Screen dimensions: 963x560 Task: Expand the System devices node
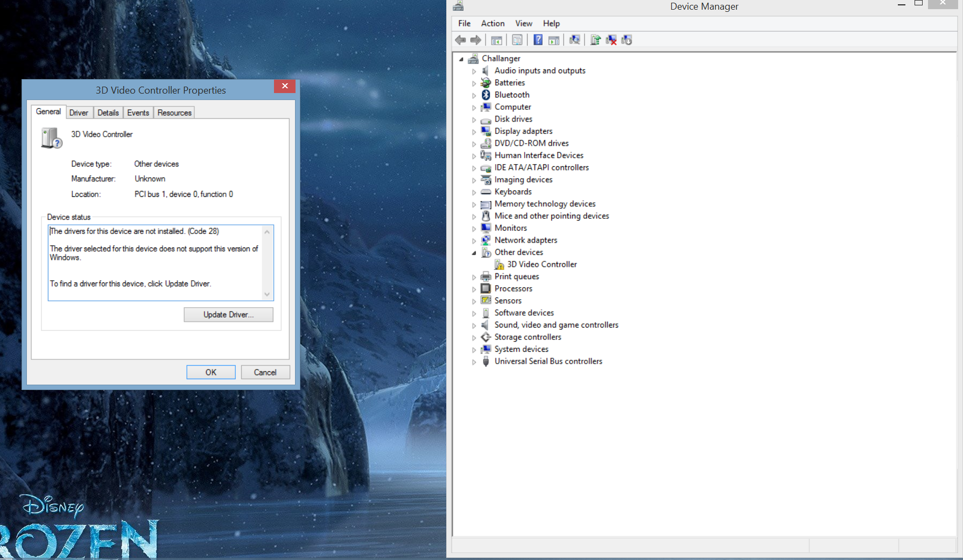coord(474,350)
